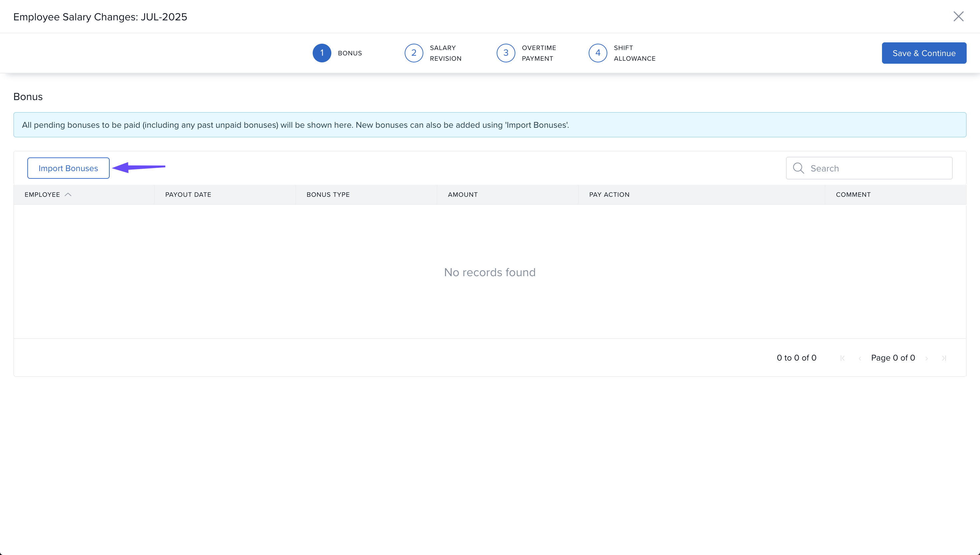The width and height of the screenshot is (980, 555).
Task: Select the Salary Revision step label
Action: (445, 53)
